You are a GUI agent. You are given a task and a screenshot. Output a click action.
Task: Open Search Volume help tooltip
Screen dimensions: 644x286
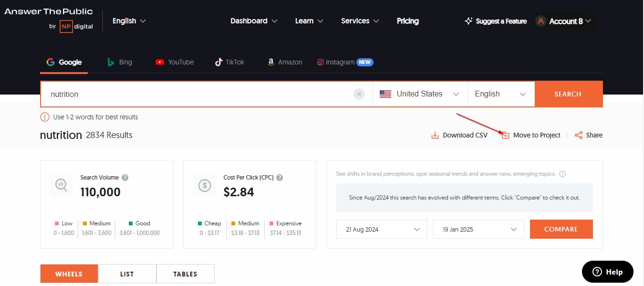[125, 178]
